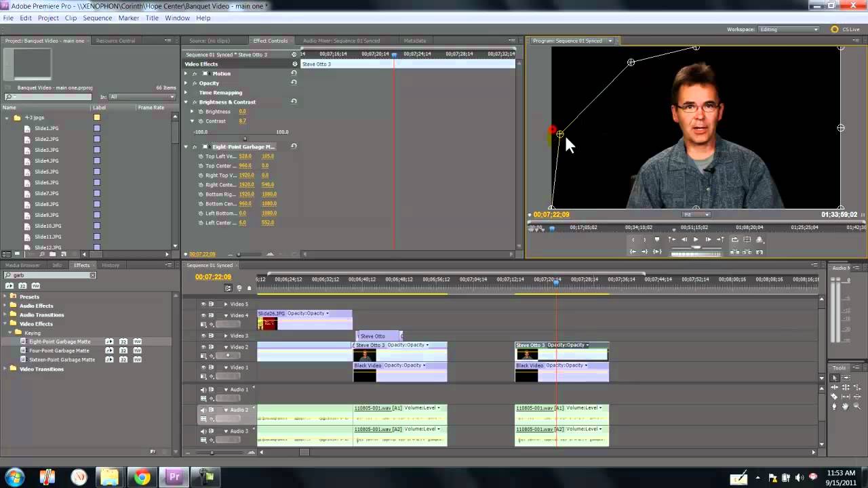Select the Selection tool in Tools panel

[x=835, y=378]
